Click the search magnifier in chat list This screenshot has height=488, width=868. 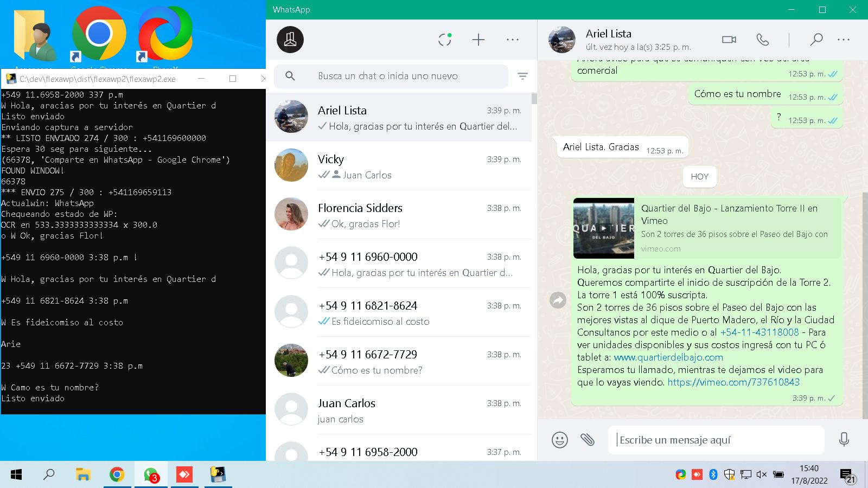point(290,76)
